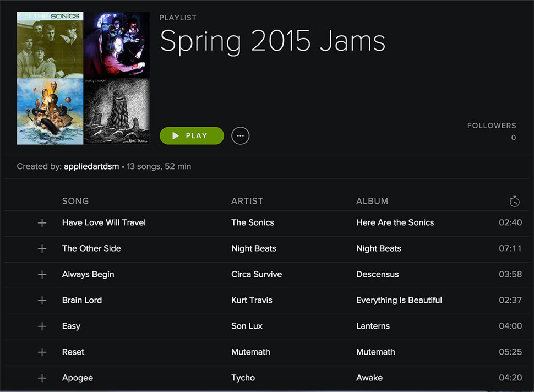Go to artist Circa Survive

pyautogui.click(x=256, y=274)
